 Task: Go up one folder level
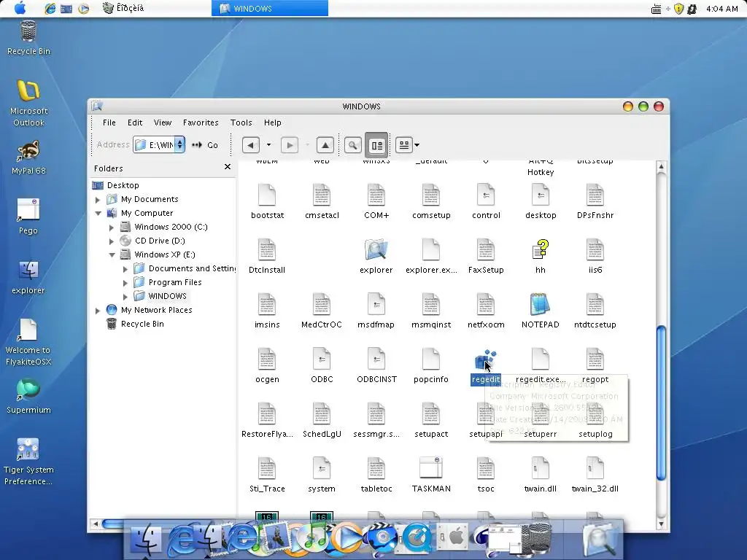(325, 145)
